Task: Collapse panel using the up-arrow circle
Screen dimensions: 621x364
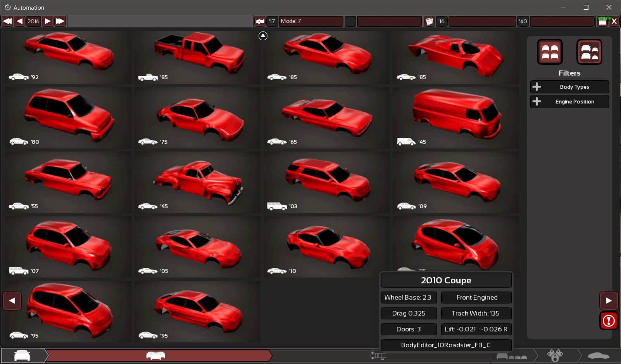Action: (x=263, y=36)
